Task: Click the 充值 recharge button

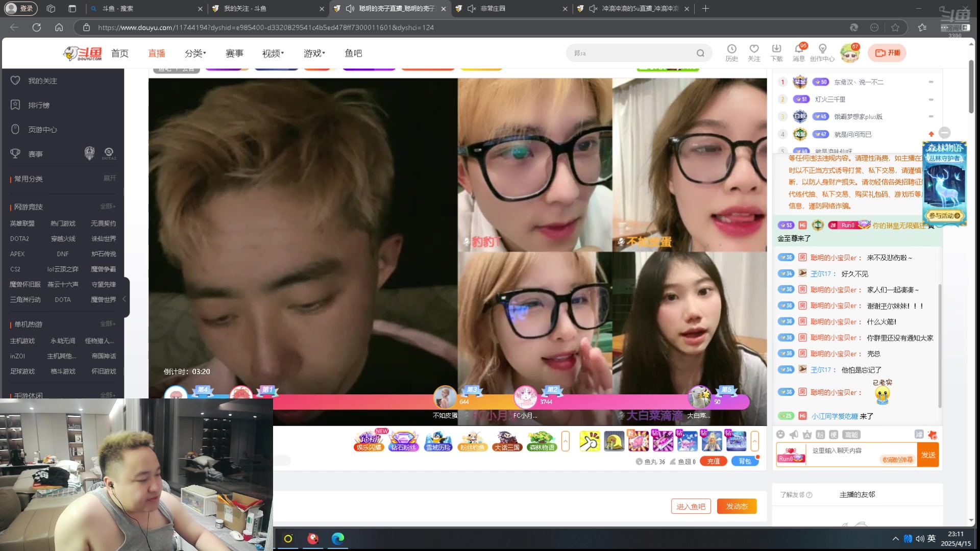Action: [x=713, y=461]
